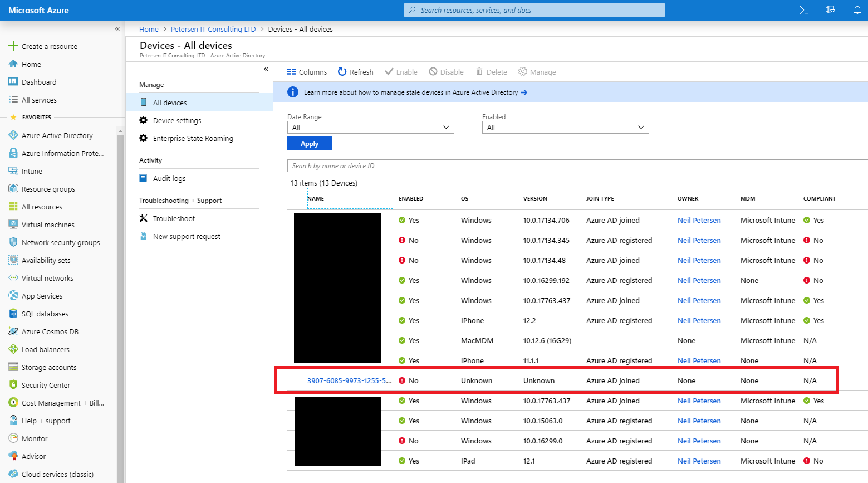The width and height of the screenshot is (868, 483).
Task: Expand the Enabled filter dropdown
Action: (x=566, y=127)
